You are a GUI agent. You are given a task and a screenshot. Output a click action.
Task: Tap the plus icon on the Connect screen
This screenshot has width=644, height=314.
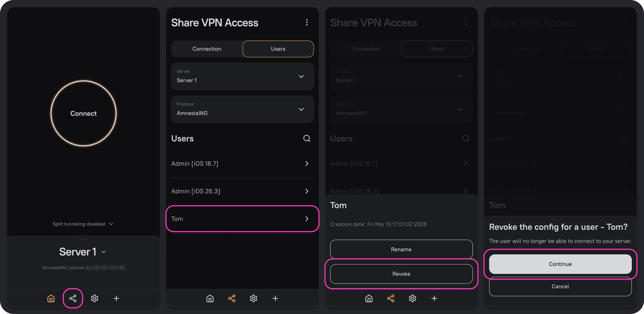pos(116,298)
